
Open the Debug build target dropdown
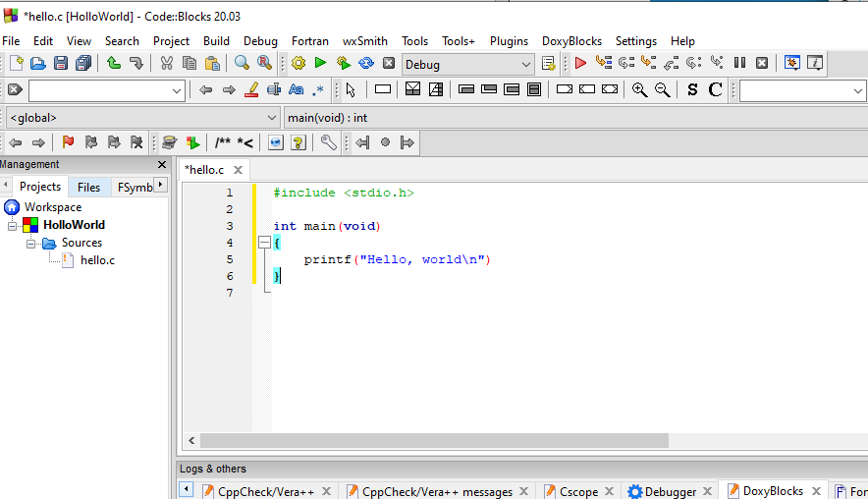point(467,65)
